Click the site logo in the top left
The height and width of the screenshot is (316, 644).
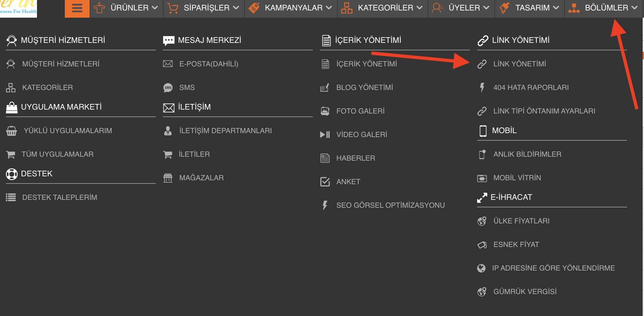pos(18,7)
